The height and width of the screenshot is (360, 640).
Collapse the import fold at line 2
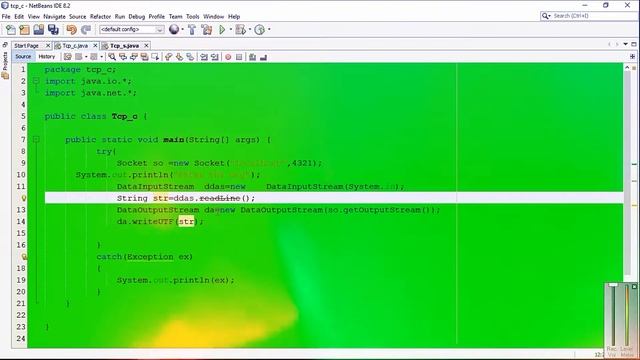click(36, 81)
